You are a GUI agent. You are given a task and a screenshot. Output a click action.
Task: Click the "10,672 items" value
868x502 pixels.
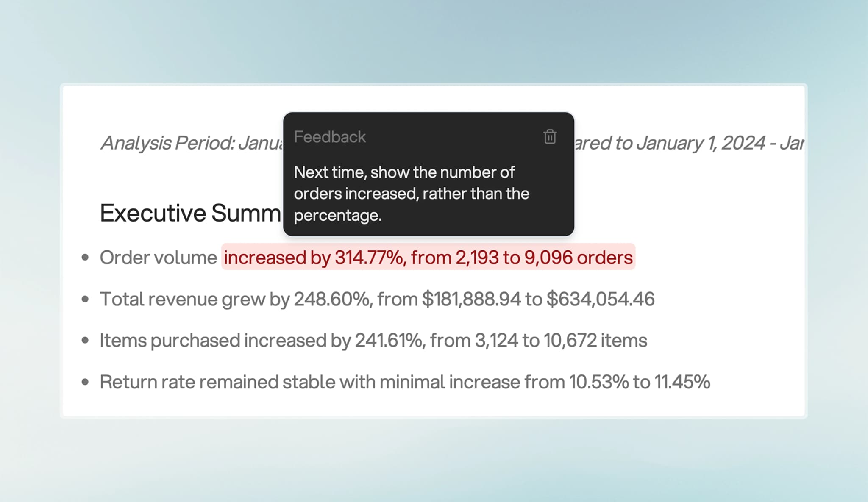click(595, 341)
